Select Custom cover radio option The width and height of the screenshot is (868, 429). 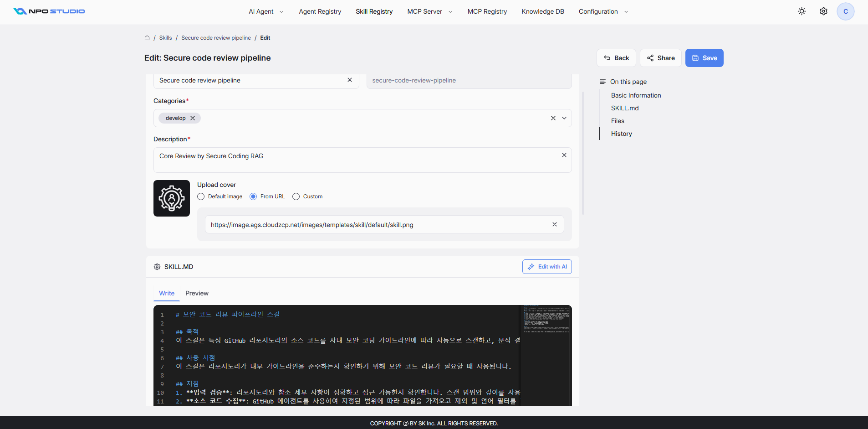[296, 196]
